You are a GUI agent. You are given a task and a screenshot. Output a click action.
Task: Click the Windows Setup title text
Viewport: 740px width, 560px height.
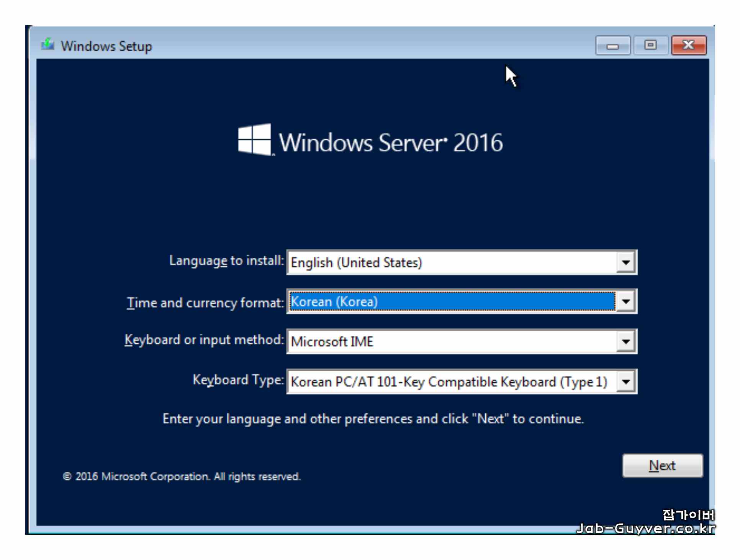click(106, 46)
